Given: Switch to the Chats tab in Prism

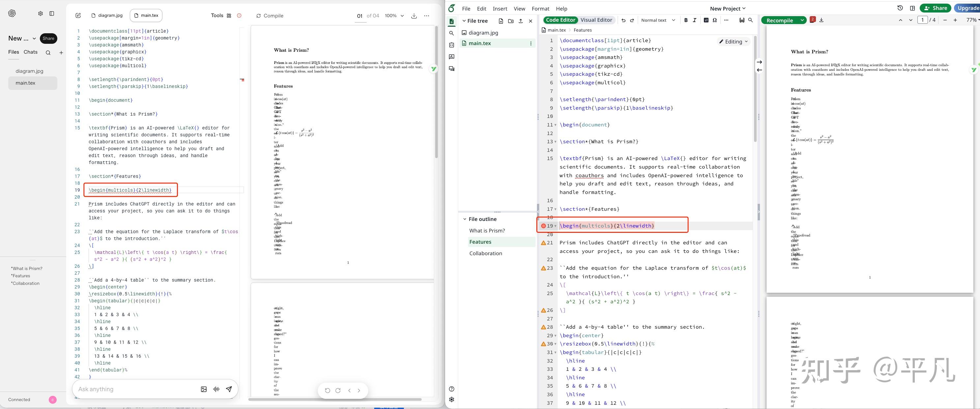Looking at the screenshot, I should pyautogui.click(x=30, y=52).
